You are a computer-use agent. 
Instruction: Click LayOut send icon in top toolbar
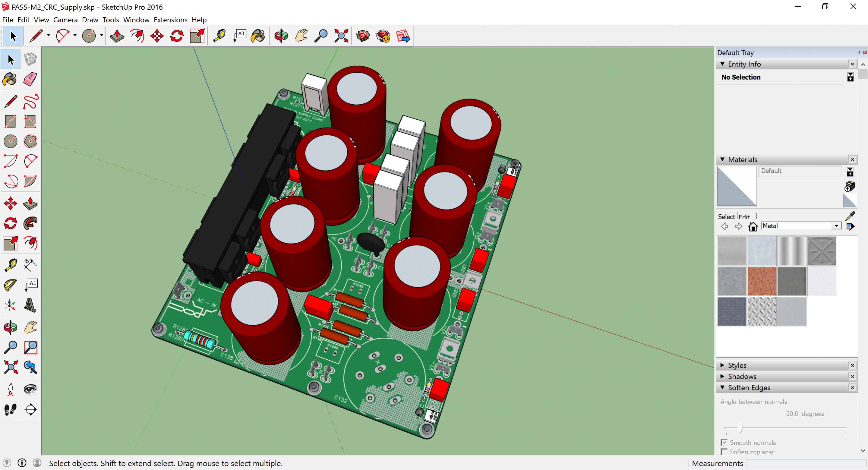point(403,36)
